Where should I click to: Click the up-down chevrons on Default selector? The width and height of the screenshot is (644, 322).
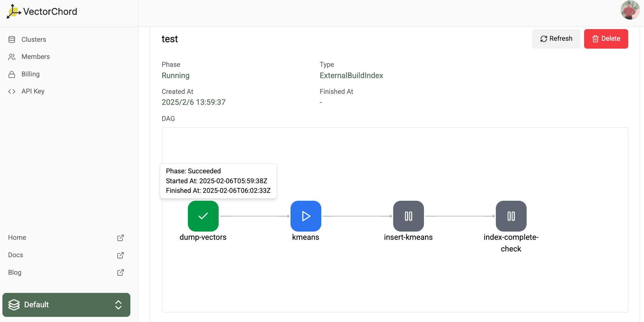(x=118, y=305)
